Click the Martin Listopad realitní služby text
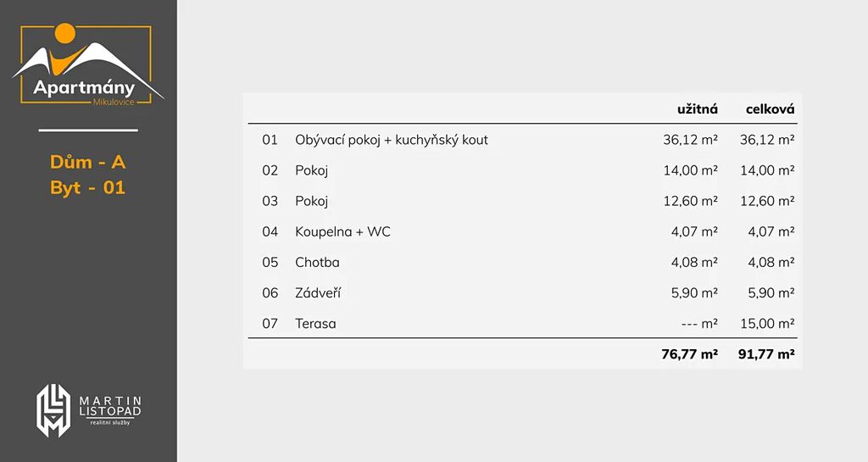 (110, 410)
